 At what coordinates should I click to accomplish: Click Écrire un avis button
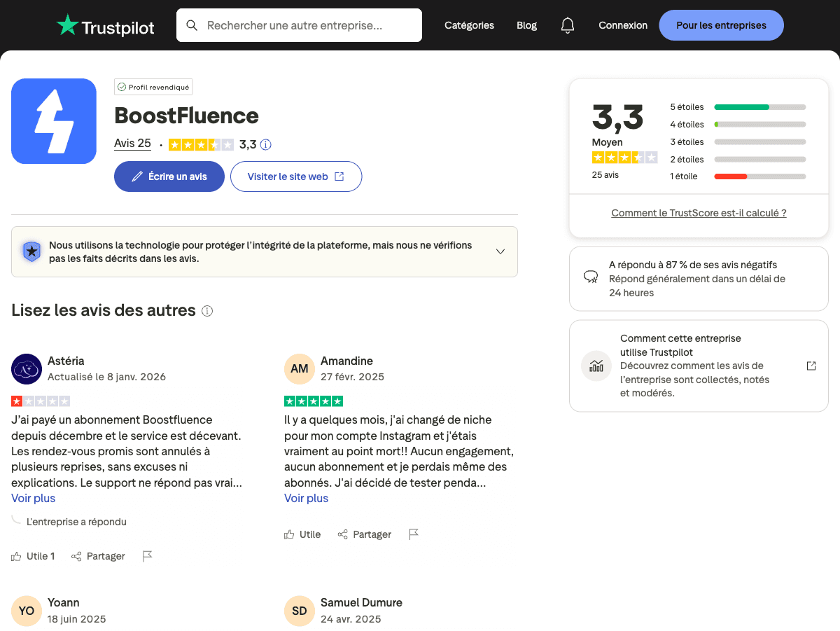pyautogui.click(x=169, y=176)
